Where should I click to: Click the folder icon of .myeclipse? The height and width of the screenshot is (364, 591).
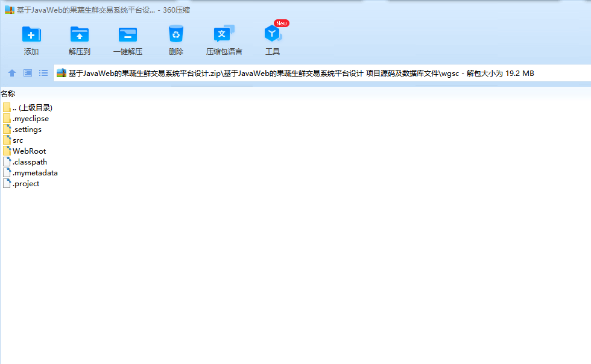point(7,119)
